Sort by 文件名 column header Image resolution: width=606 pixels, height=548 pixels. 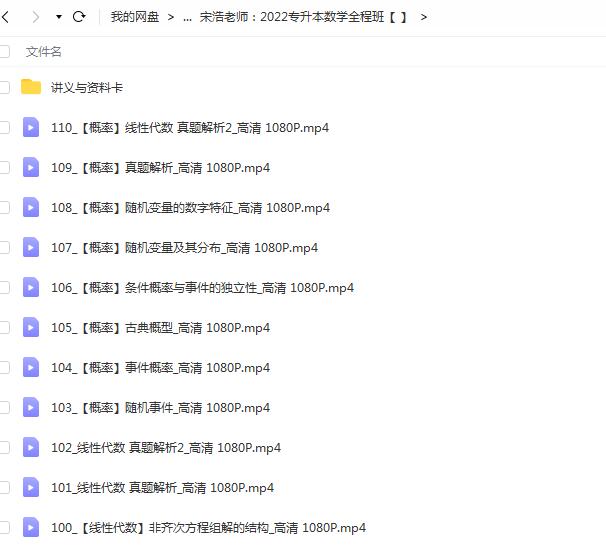point(44,51)
